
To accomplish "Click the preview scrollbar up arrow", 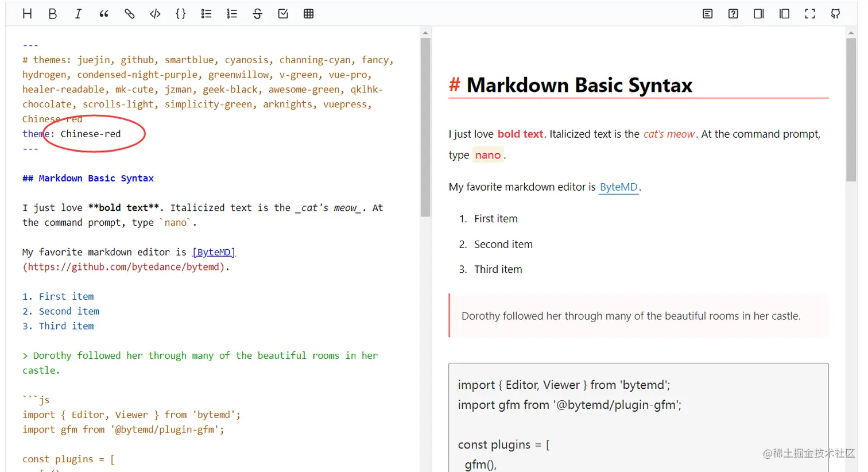I will click(851, 33).
